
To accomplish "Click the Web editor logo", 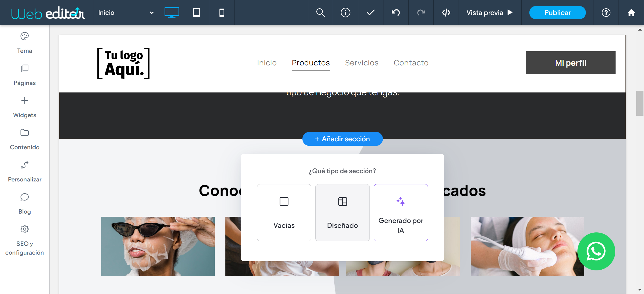I will pyautogui.click(x=48, y=13).
